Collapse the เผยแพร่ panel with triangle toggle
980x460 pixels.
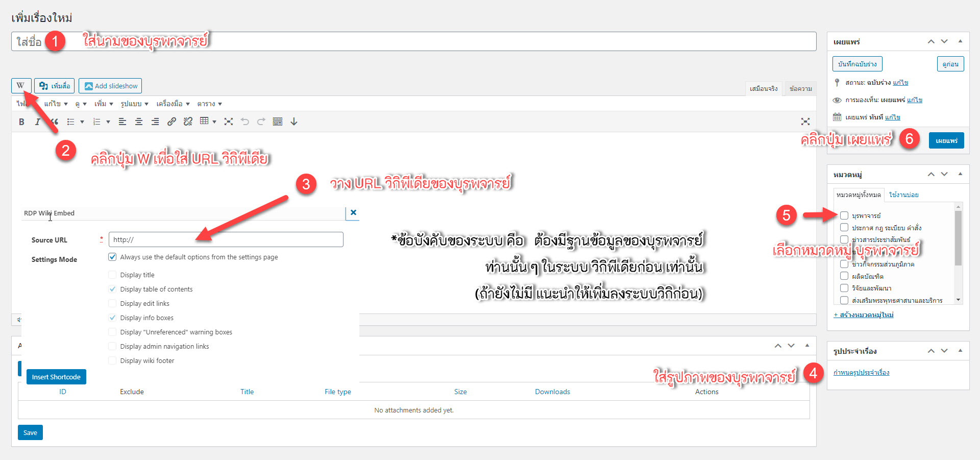coord(960,41)
